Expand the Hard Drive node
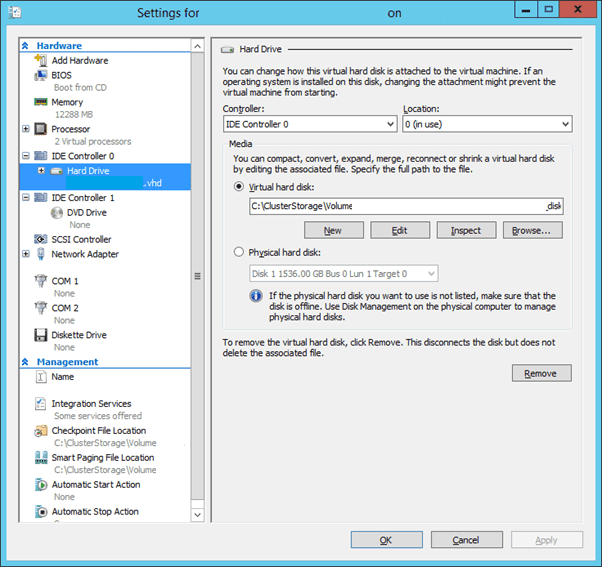602x567 pixels. 41,171
